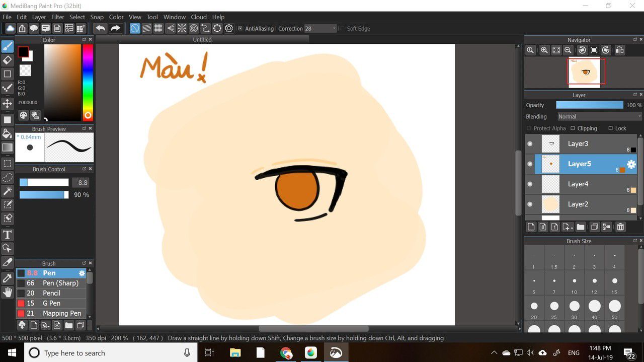Select the G Pen brush

click(x=51, y=303)
